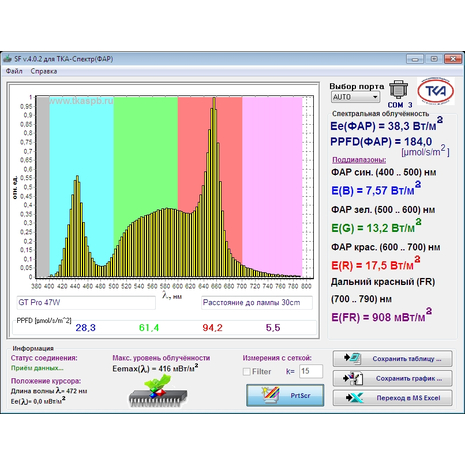Click the save graph icon
Image resolution: width=465 pixels, height=465 pixels.
(353, 378)
